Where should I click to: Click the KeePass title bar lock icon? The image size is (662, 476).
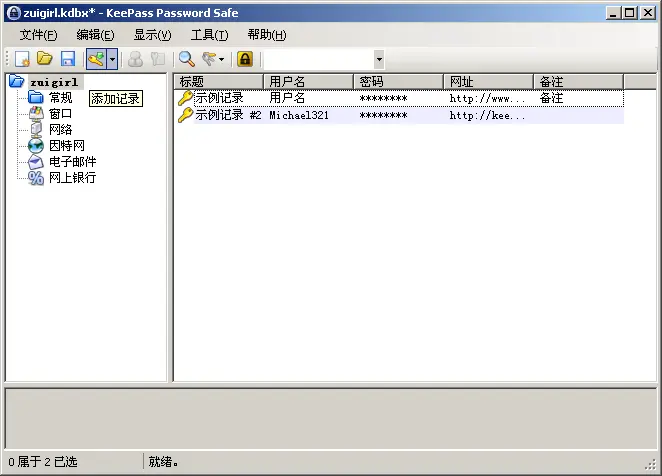14,13
